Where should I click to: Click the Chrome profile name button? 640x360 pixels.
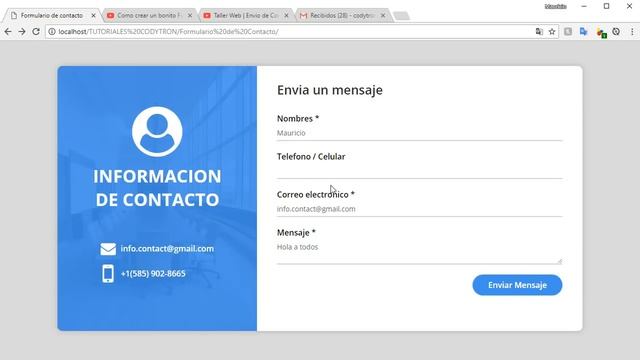(x=556, y=6)
